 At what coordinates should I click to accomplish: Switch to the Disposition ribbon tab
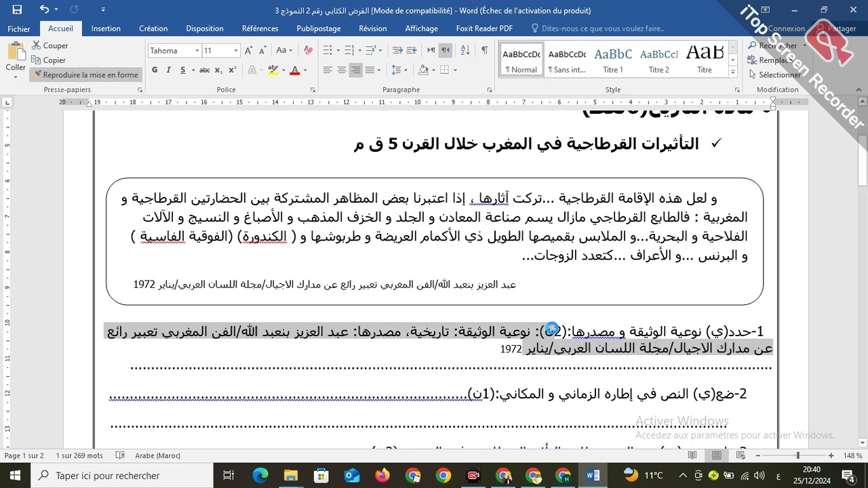tap(205, 28)
